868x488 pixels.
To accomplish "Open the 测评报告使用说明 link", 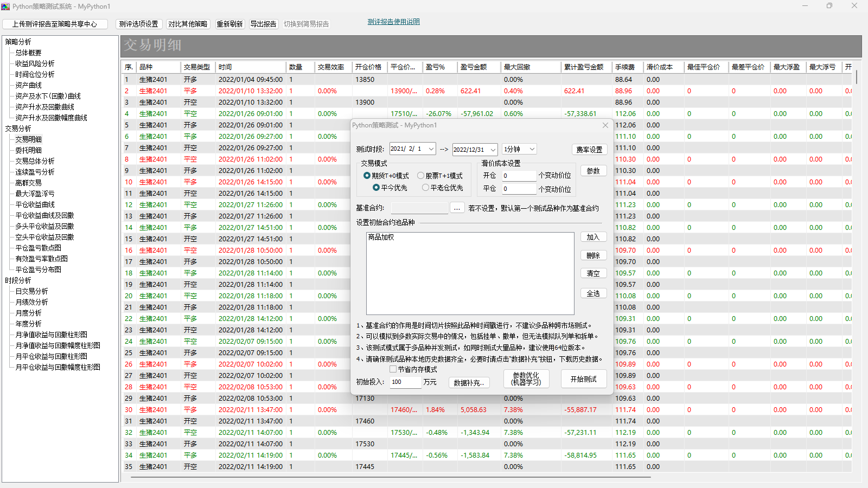I will pos(393,22).
